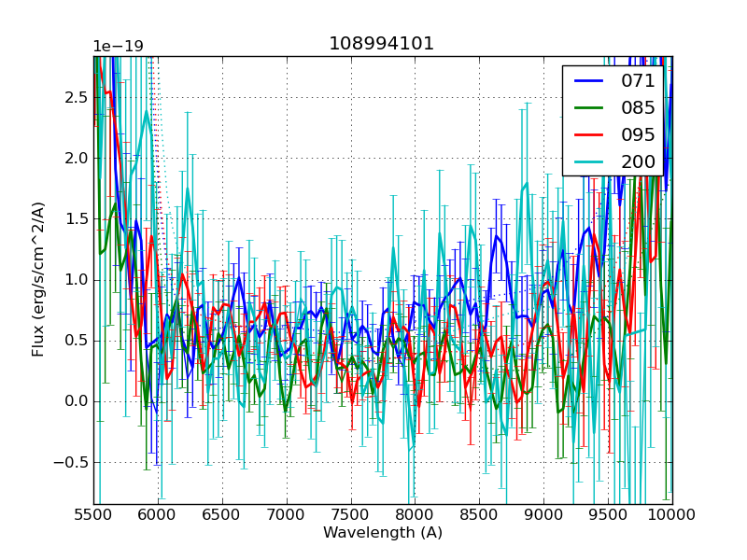Click the Flux (erg/s/cm^2/A) y-axis label

tap(38, 279)
